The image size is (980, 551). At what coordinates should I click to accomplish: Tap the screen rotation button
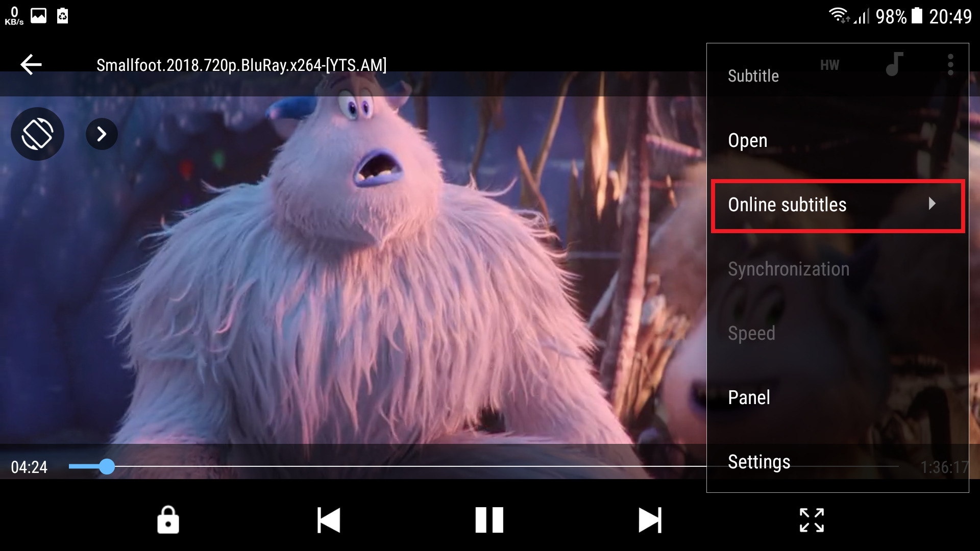(37, 134)
